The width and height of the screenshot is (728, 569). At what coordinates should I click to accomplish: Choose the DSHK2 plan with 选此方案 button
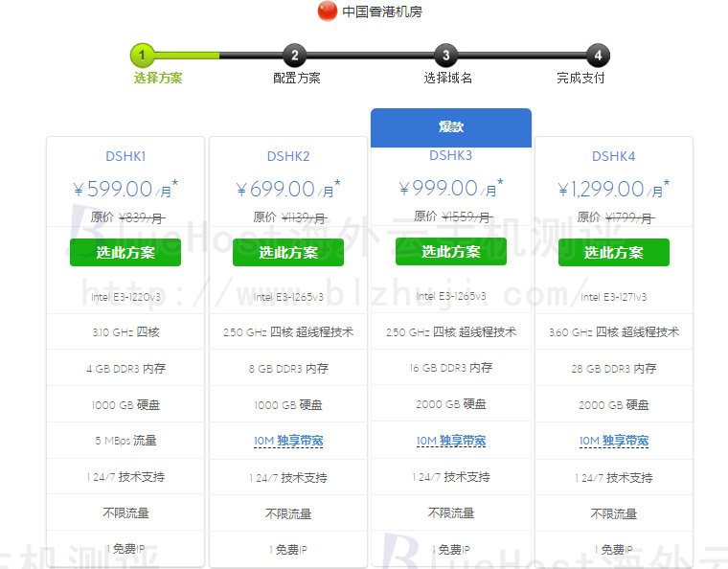click(x=288, y=253)
